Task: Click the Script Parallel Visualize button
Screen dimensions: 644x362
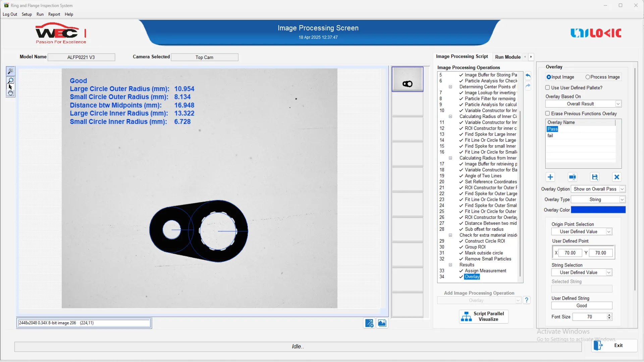Action: tap(484, 316)
